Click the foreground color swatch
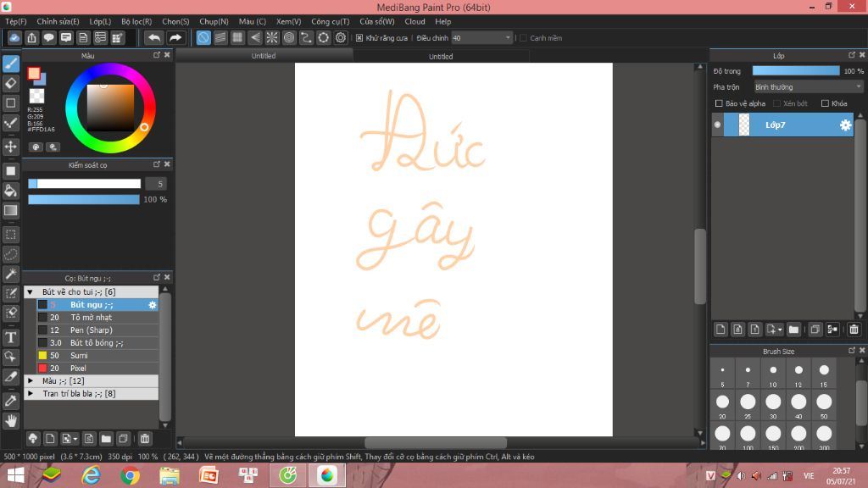Image resolution: width=868 pixels, height=488 pixels. [x=34, y=74]
